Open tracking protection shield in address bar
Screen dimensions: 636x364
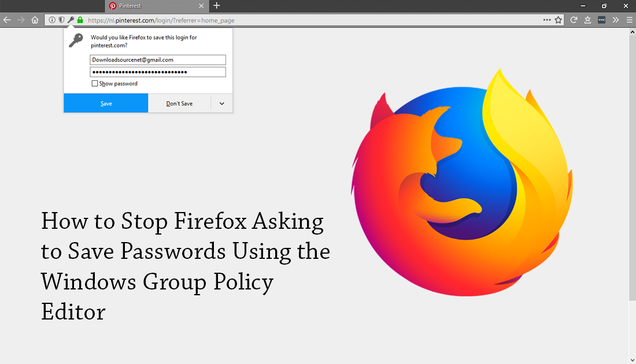(61, 20)
